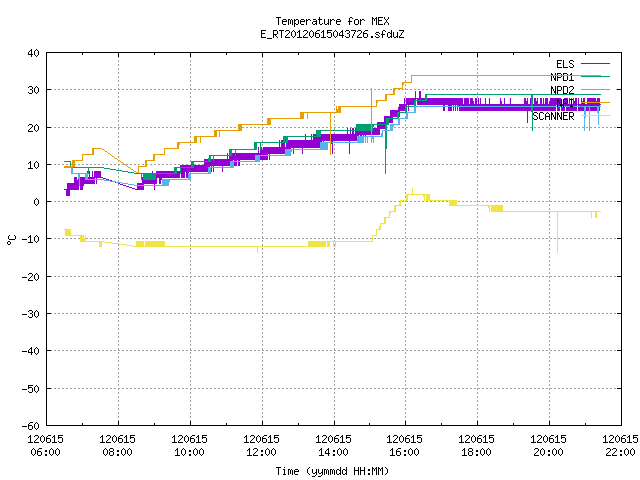Click the 'Temperature for MEX' chart title

[332, 21]
